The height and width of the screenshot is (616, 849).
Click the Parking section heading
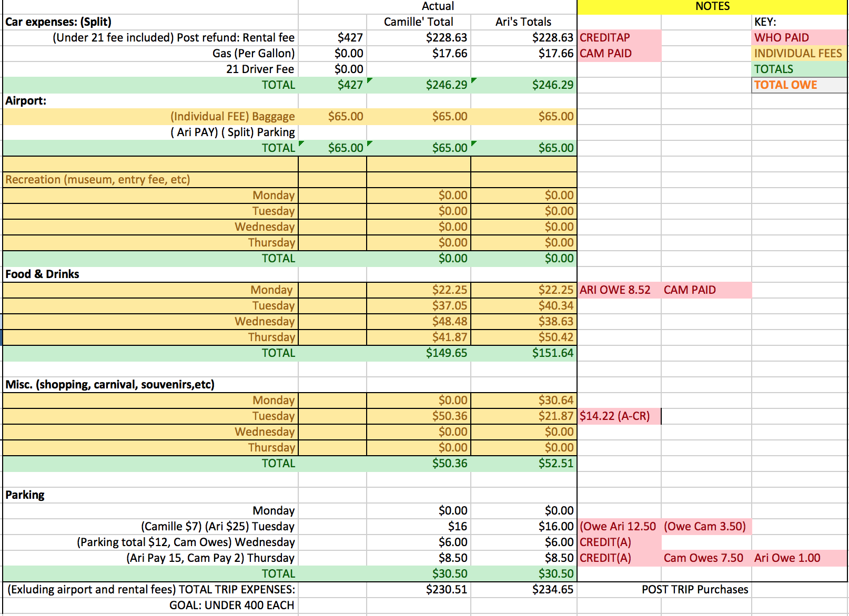tap(150, 495)
